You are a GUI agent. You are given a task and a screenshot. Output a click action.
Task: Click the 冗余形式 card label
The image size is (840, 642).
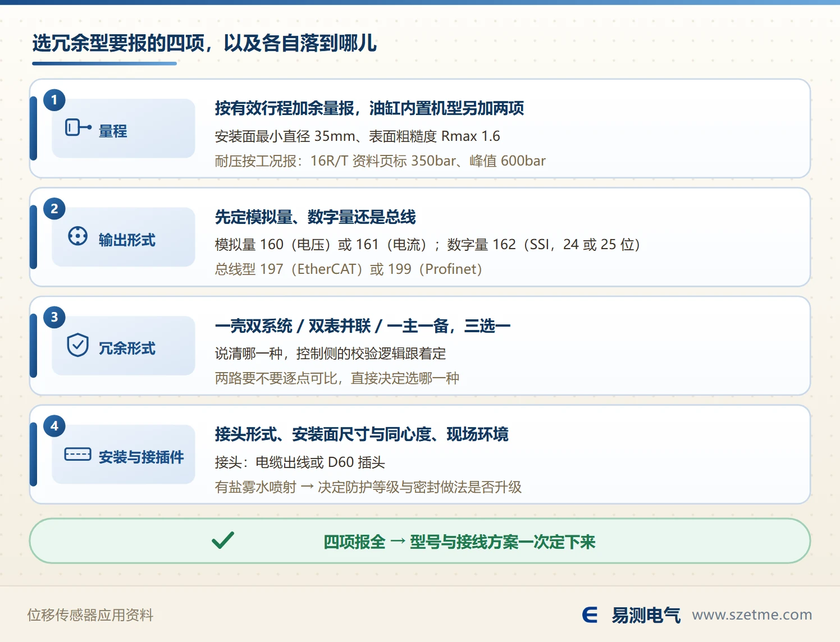pos(127,348)
